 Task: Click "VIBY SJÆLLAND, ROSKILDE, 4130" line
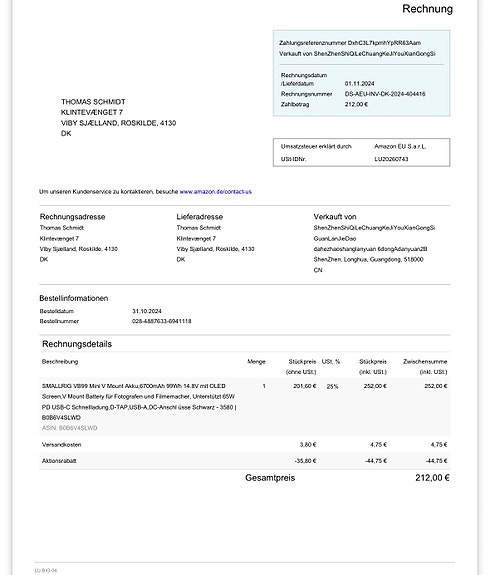coord(118,123)
